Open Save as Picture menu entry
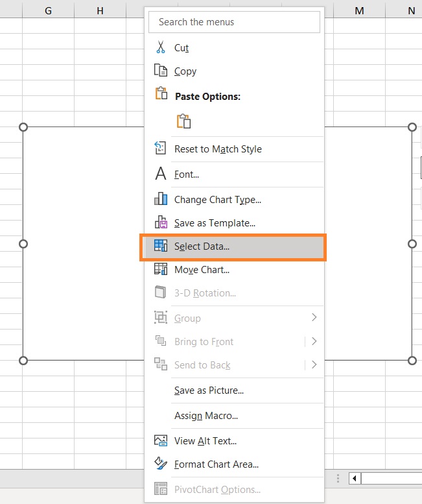This screenshot has height=504, width=422. (209, 390)
